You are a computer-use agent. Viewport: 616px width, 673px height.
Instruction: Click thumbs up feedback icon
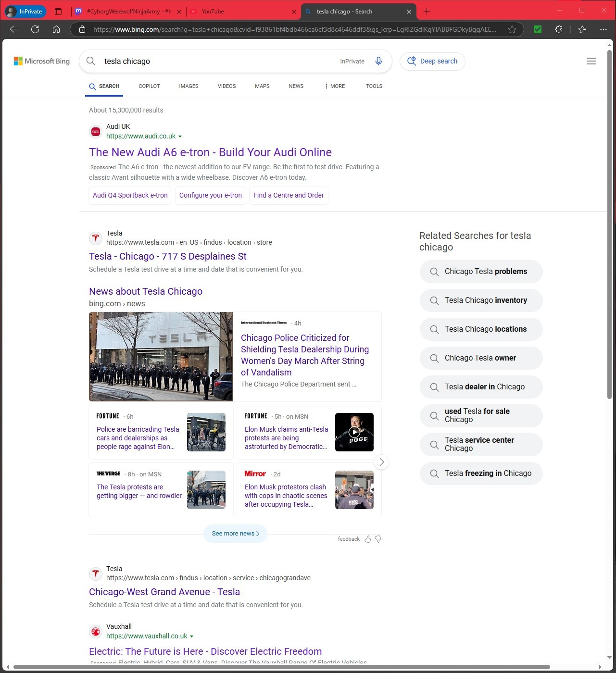(x=368, y=539)
